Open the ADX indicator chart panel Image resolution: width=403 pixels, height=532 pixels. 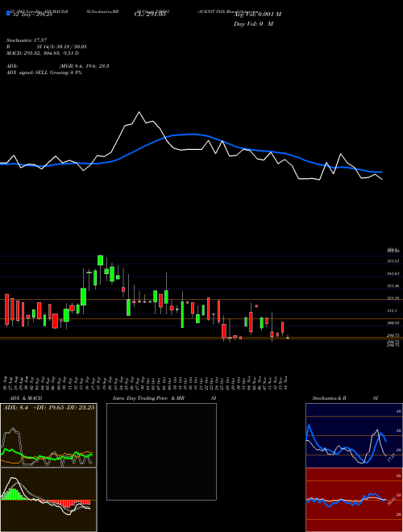(48, 435)
